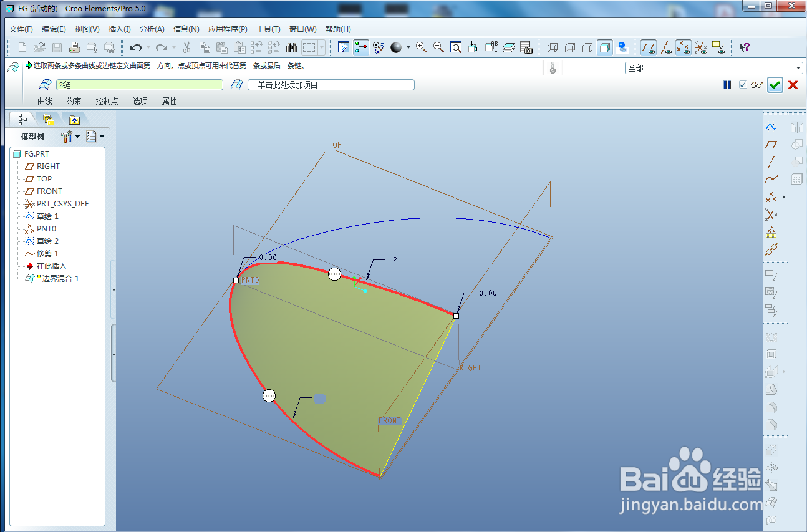The height and width of the screenshot is (532, 807).
Task: Open the 选项 panel tab
Action: [x=140, y=101]
